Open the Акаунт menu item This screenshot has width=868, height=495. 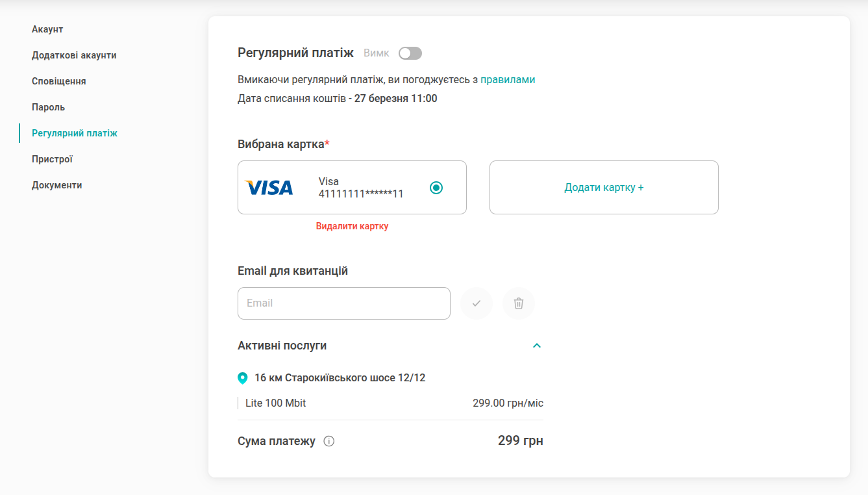[47, 29]
